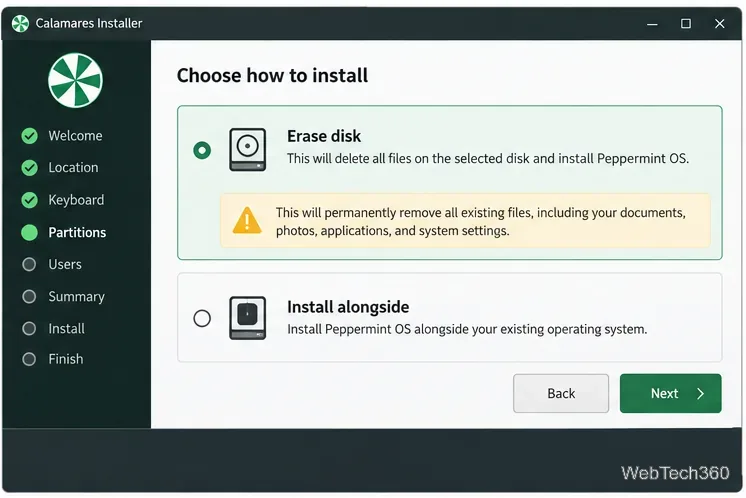Viewport: 746px width, 498px height.
Task: Click the warning text about permanently removing files
Action: [481, 222]
